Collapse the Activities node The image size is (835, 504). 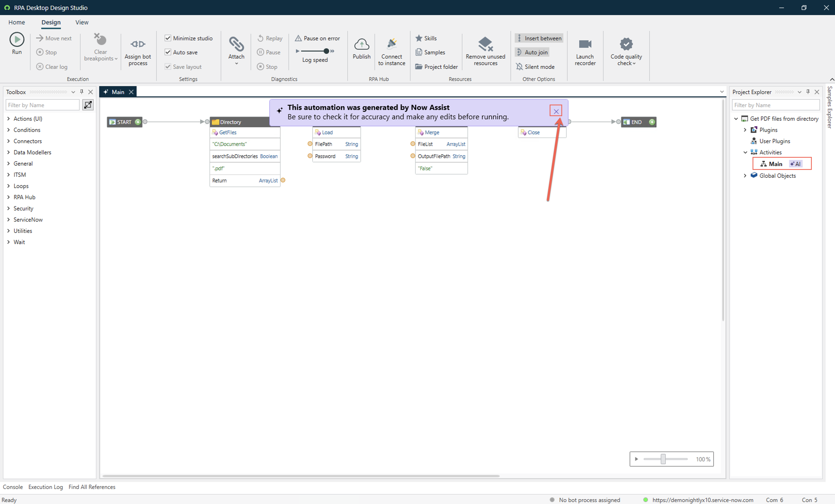[745, 152]
